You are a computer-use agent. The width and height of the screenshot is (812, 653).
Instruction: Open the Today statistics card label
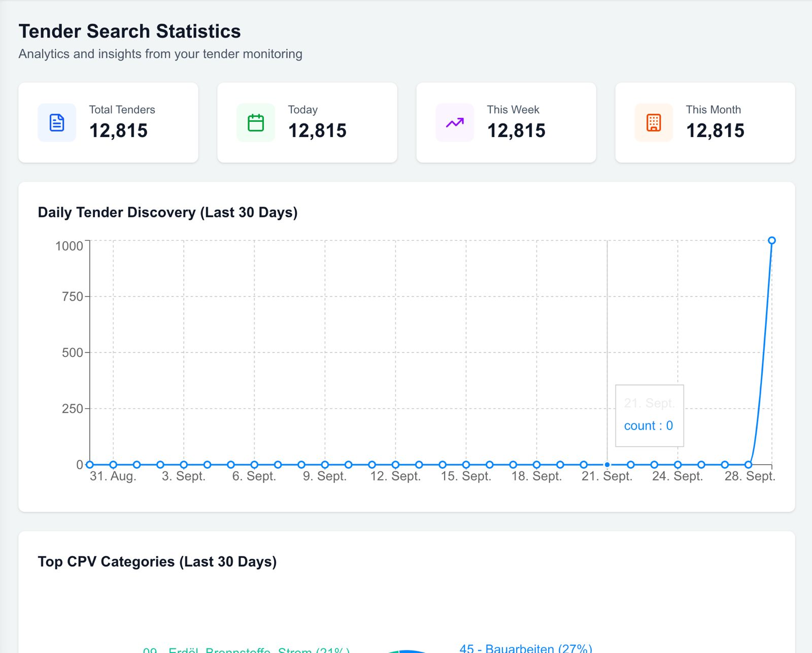click(x=302, y=110)
